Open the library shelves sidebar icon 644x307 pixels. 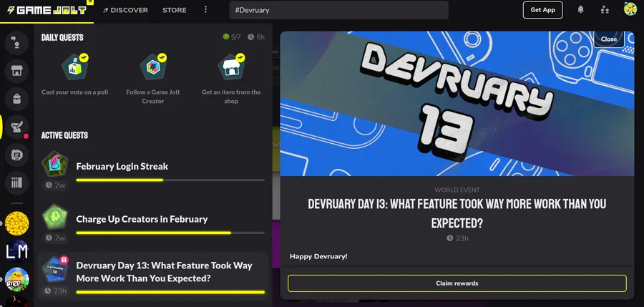[17, 183]
